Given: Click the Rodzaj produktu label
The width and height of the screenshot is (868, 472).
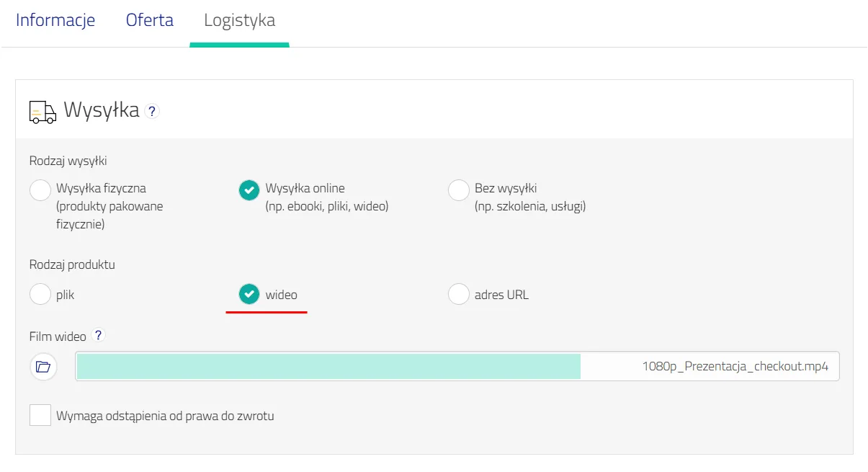Looking at the screenshot, I should point(72,264).
